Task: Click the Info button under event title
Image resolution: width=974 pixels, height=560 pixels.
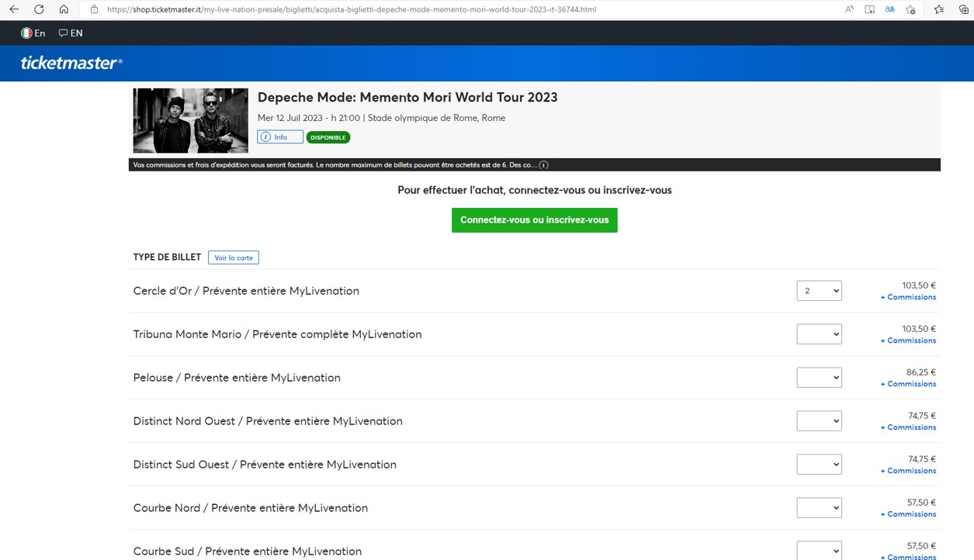Action: [279, 137]
